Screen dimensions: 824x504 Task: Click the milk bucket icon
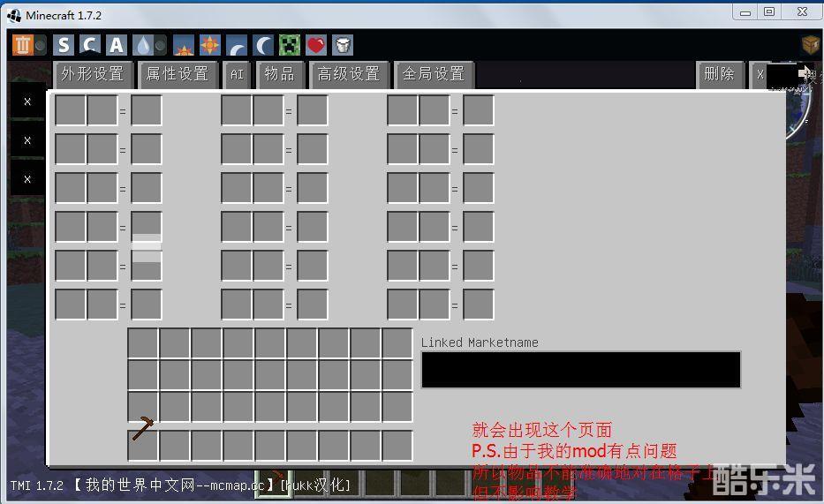342,45
